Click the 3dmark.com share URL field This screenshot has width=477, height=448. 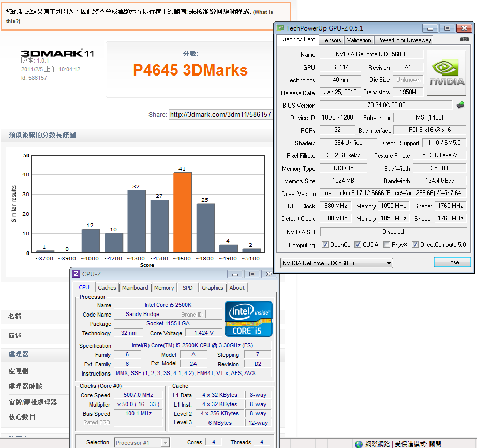click(x=220, y=115)
